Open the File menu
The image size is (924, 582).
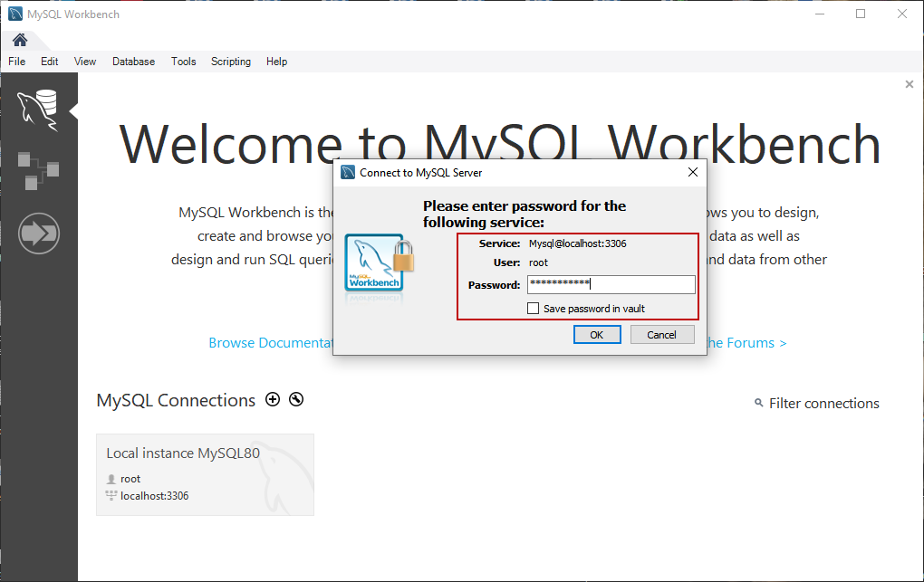click(x=16, y=61)
